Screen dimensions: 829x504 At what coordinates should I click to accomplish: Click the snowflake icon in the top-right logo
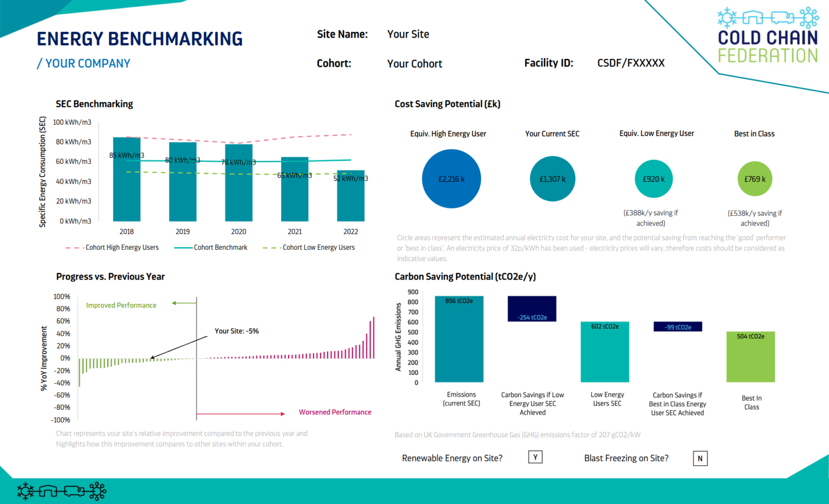(727, 17)
